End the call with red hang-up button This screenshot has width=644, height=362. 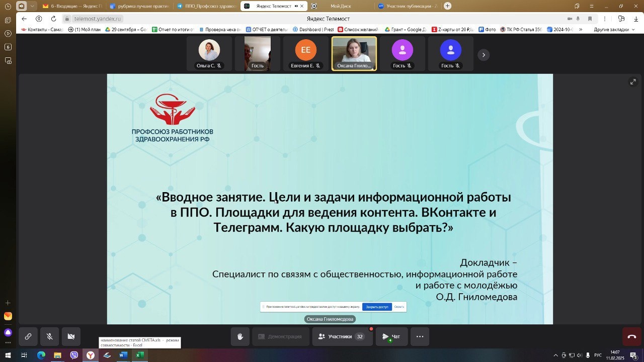tap(631, 336)
